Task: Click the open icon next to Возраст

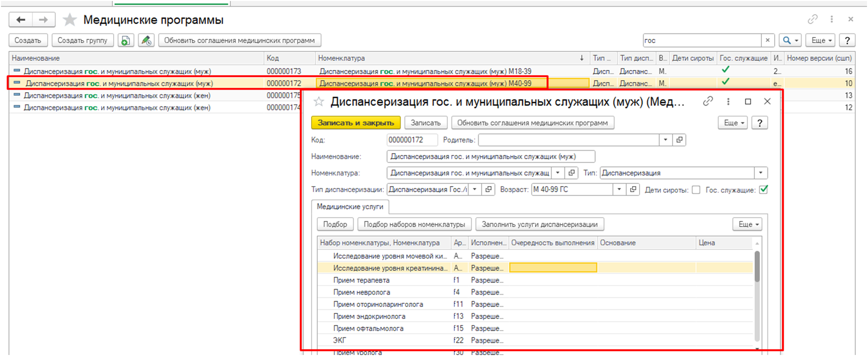Action: (x=632, y=189)
